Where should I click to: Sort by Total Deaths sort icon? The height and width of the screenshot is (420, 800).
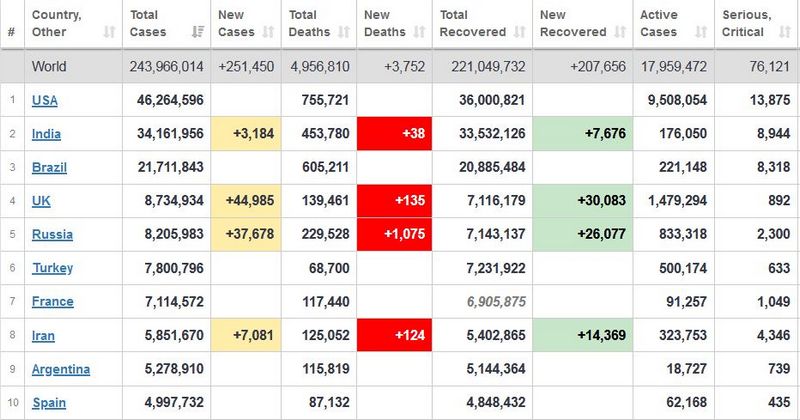tap(344, 32)
